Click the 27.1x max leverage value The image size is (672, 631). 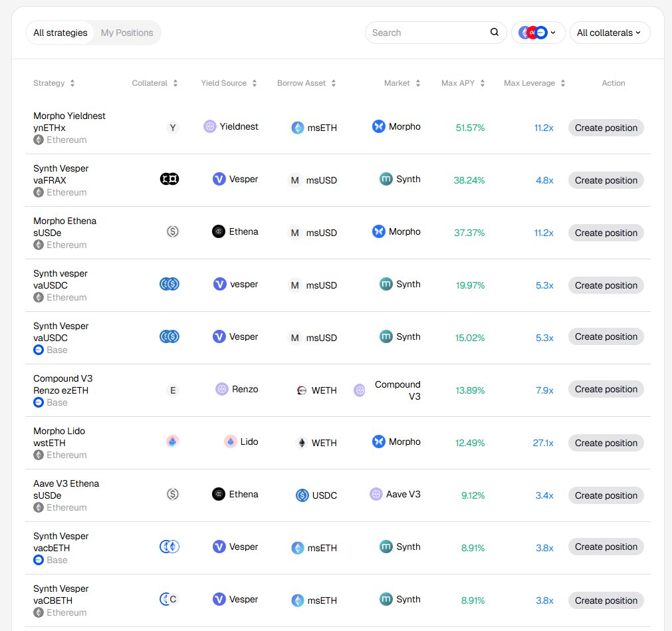tap(542, 443)
